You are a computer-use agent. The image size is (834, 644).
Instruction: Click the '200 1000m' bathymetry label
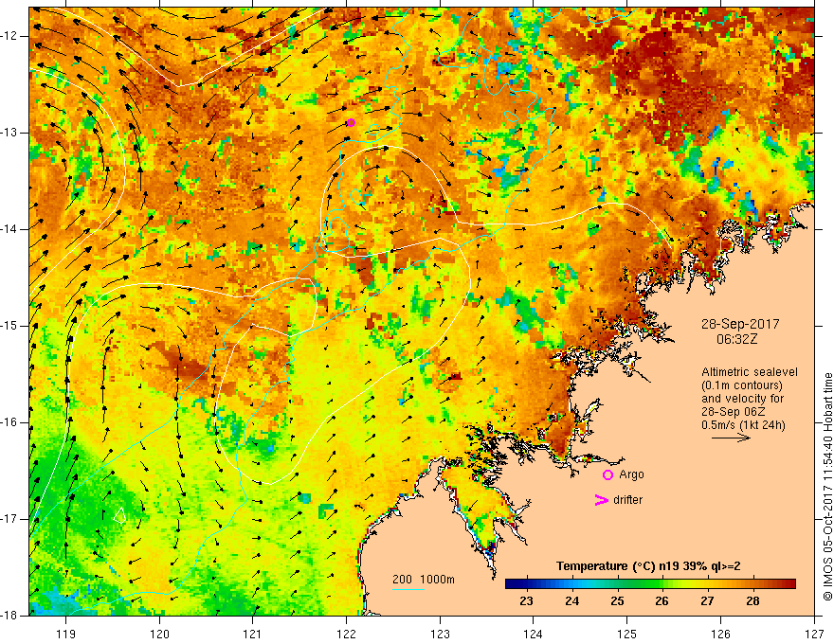point(424,580)
